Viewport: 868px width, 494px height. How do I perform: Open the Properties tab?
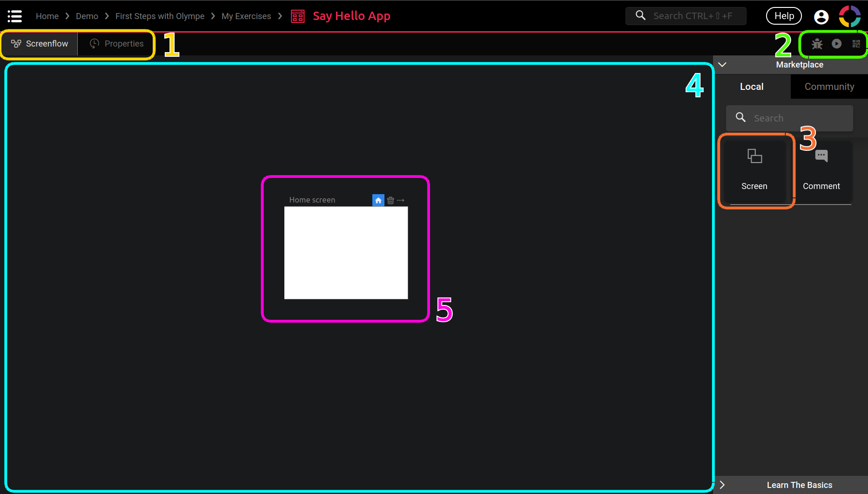pos(117,44)
